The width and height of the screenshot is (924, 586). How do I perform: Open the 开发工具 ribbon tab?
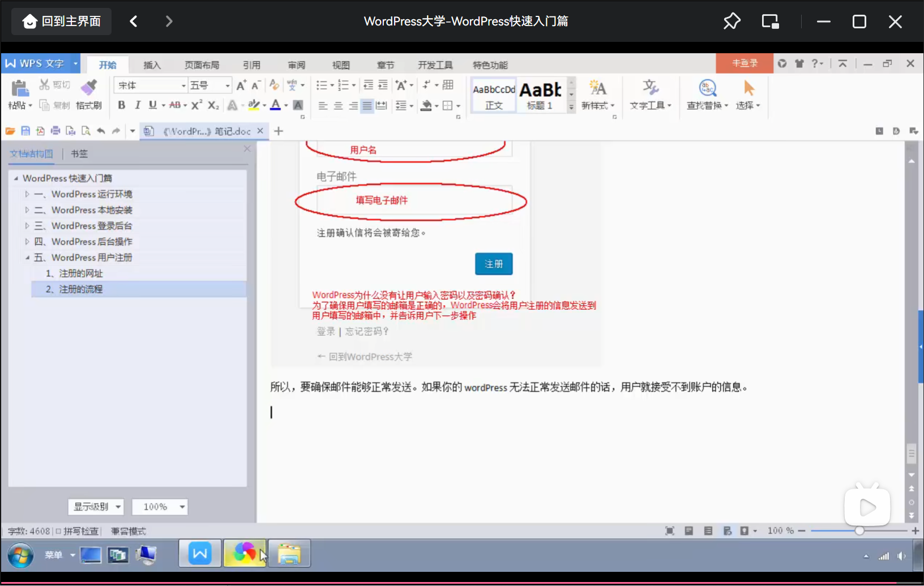435,65
